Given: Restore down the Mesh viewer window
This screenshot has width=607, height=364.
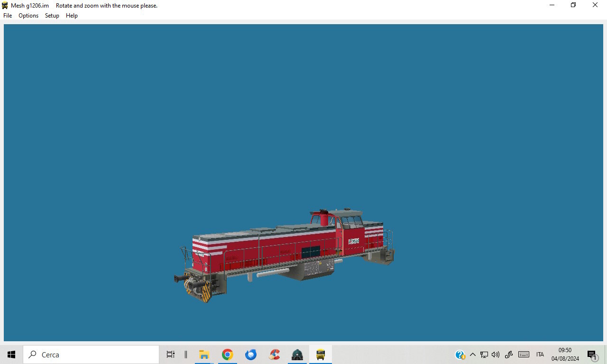Looking at the screenshot, I should point(573,5).
